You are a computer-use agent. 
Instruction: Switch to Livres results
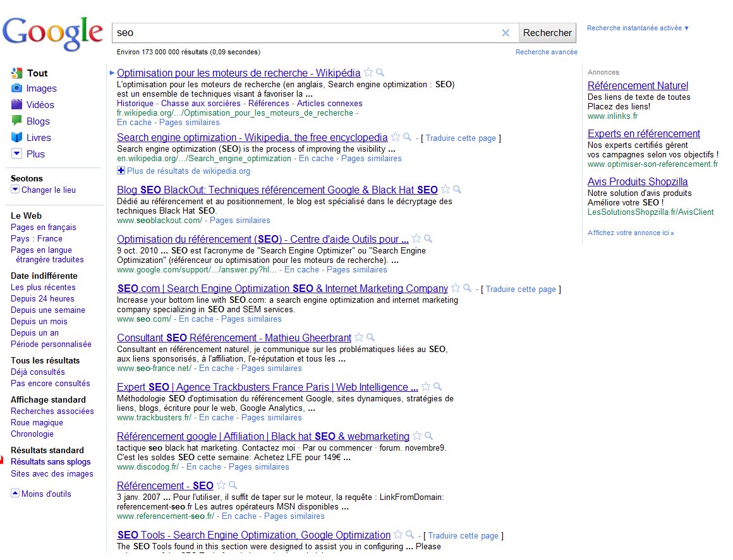point(39,137)
